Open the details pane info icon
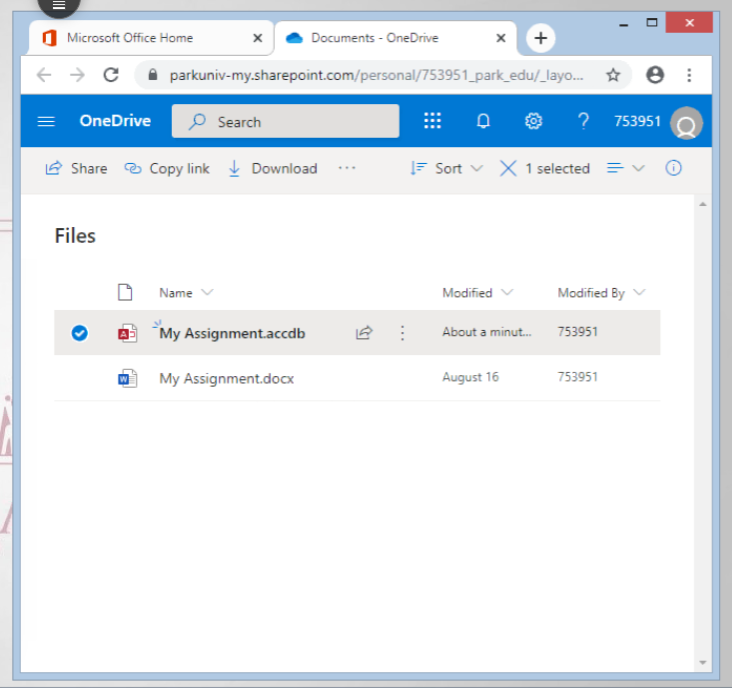This screenshot has width=732, height=688. tap(673, 168)
